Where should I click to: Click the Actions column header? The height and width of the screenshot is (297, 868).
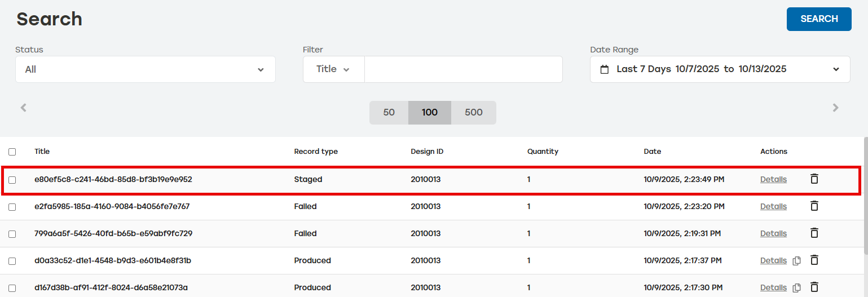click(x=774, y=151)
